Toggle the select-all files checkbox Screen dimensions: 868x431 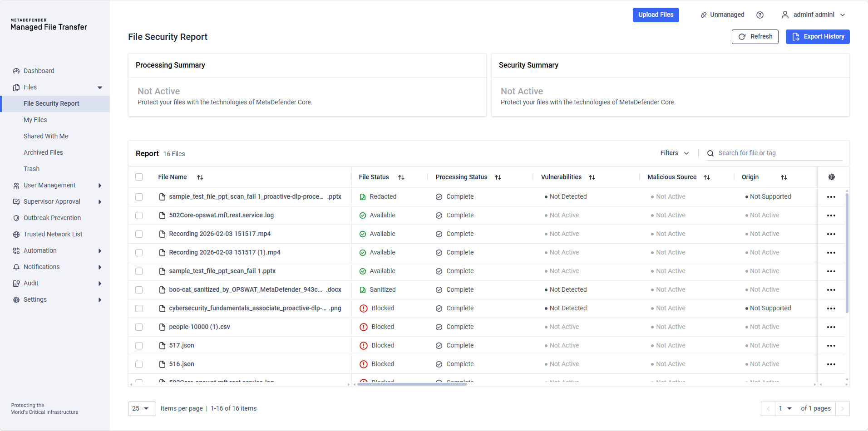coord(139,177)
